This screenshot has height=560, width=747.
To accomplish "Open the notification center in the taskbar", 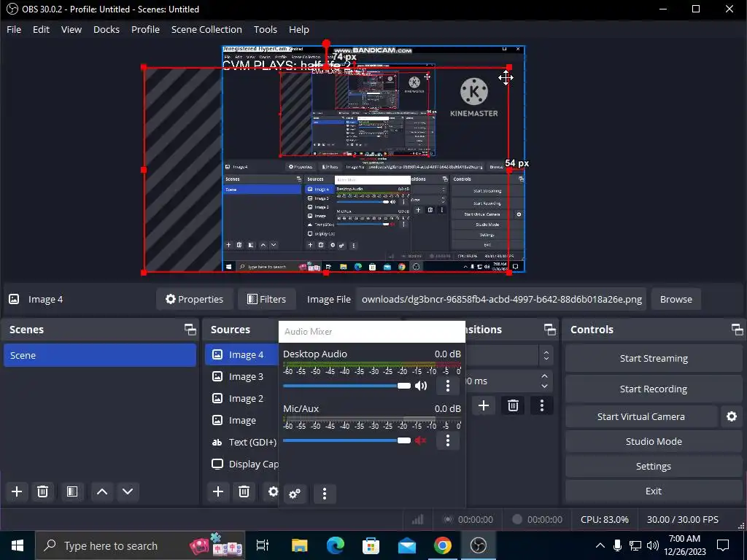I will pos(723,545).
